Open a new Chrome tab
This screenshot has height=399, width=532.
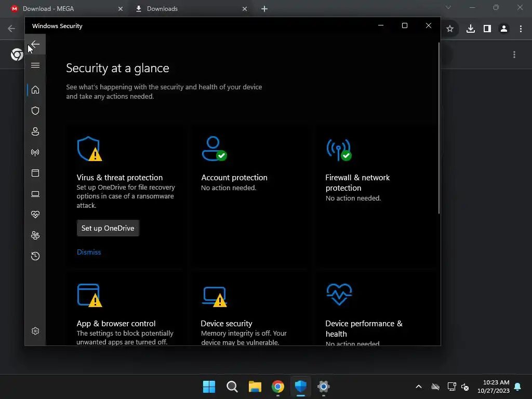[x=264, y=9]
